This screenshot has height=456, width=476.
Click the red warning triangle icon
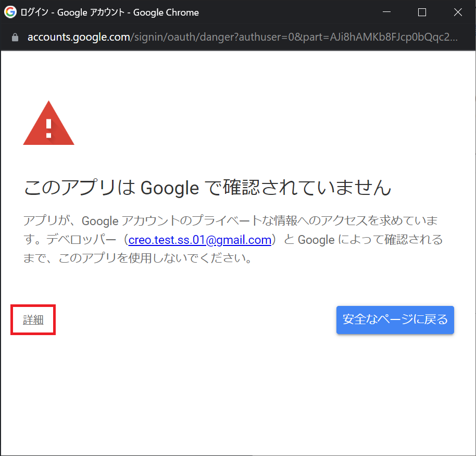tap(48, 123)
